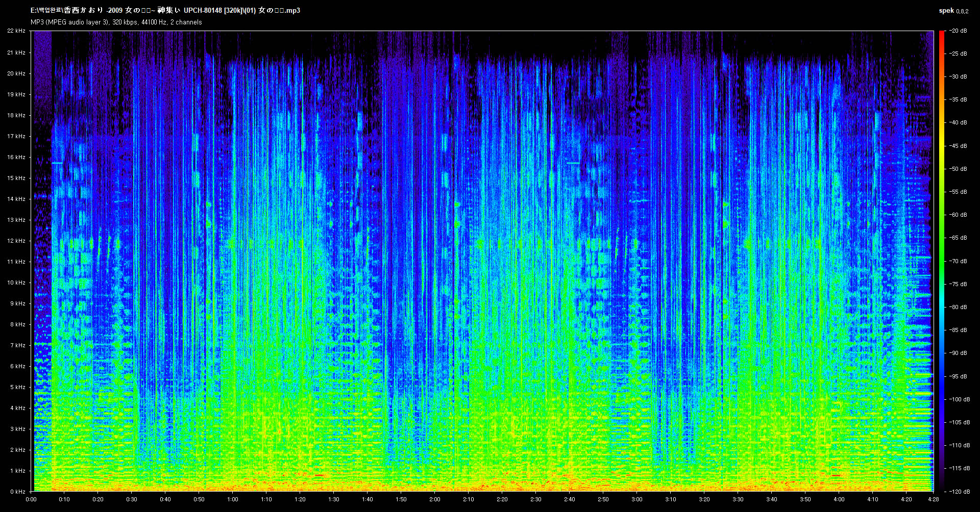Click the 22 kHz frequency label
The width and height of the screenshot is (980, 512).
point(16,31)
